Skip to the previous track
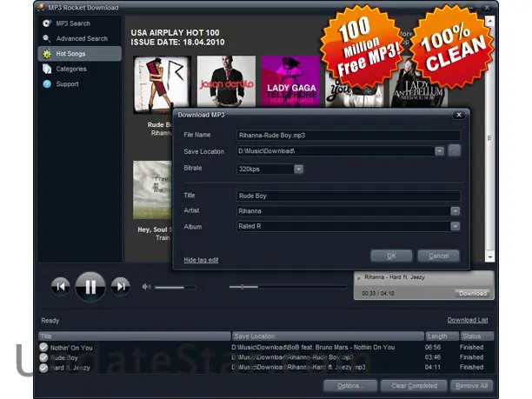The image size is (532, 399). pos(60,285)
